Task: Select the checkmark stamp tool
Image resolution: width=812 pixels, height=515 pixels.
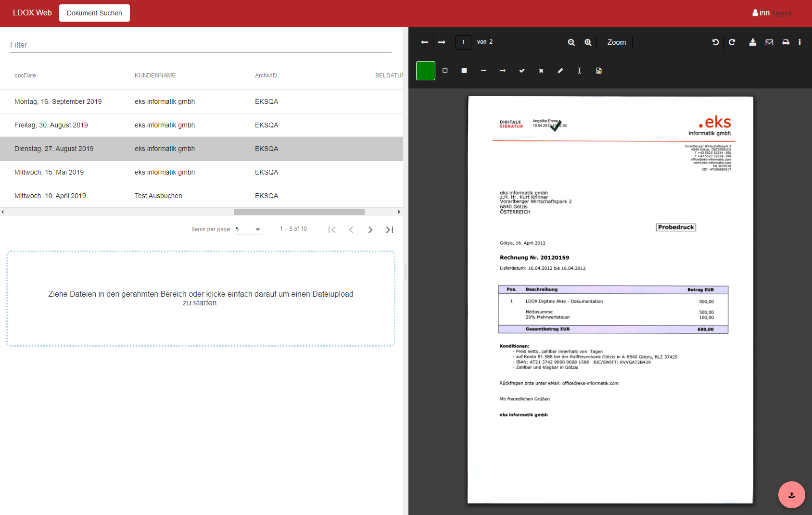Action: point(522,71)
